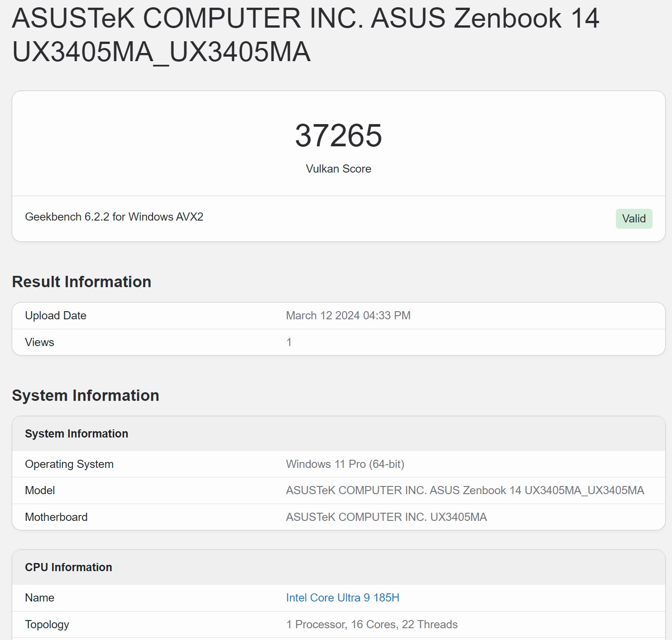Click the CPU Information table header
Screen dimensions: 672x640
pyautogui.click(x=68, y=568)
